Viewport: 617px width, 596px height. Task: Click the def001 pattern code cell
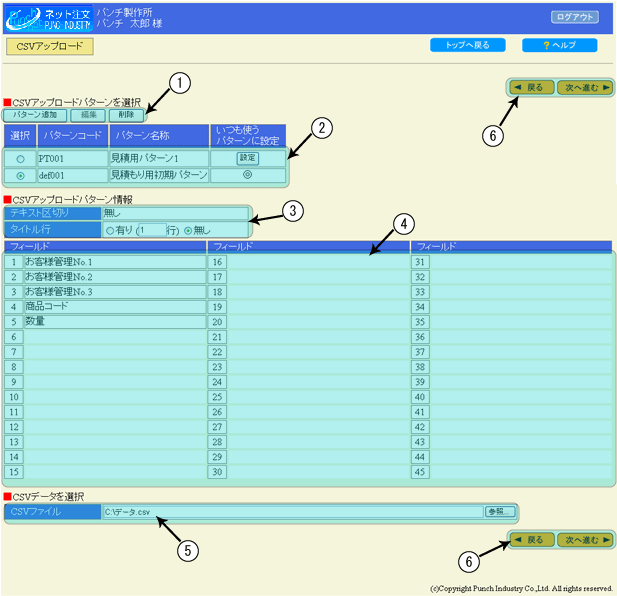coord(72,175)
